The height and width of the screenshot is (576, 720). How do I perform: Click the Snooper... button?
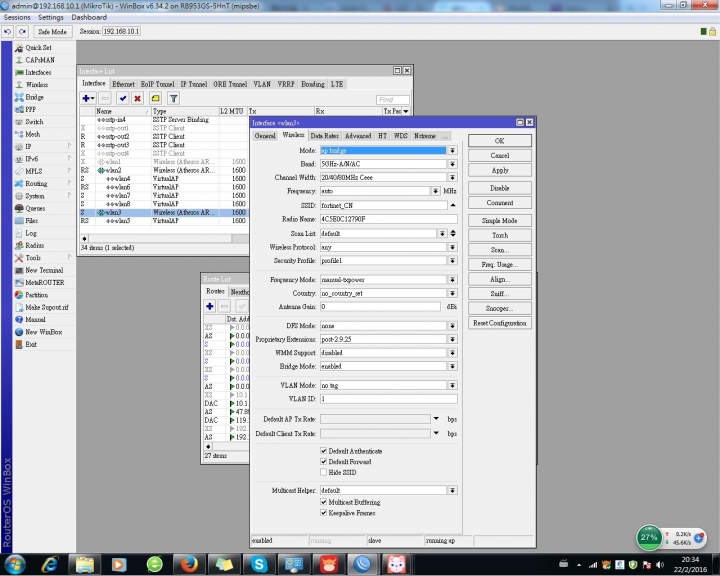(500, 308)
